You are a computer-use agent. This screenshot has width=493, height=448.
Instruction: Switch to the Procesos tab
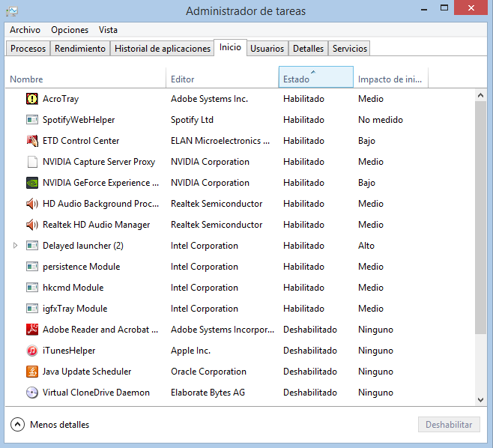(x=28, y=49)
